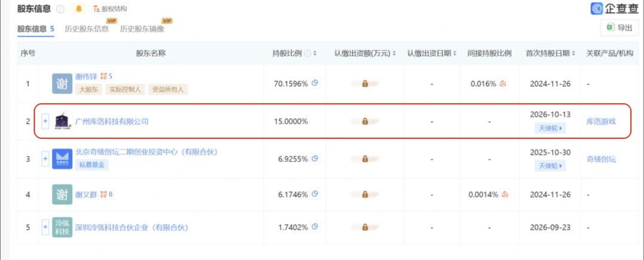Click indirect holding icon next to 0.0014%

pos(505,194)
